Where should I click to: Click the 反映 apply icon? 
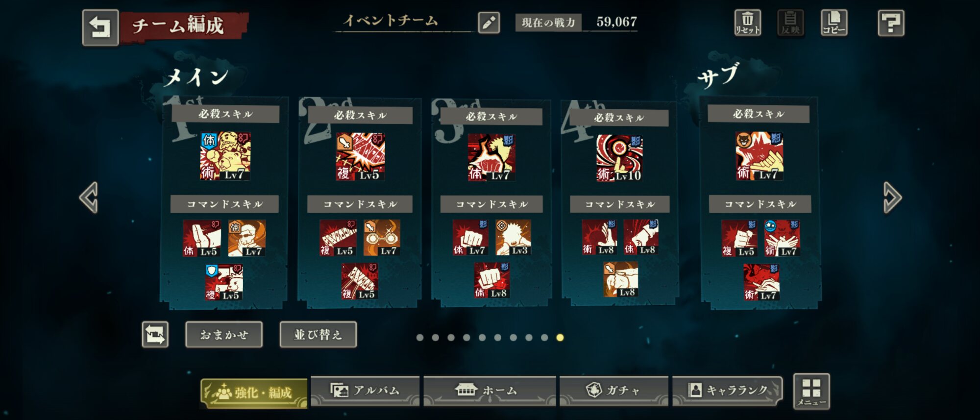click(790, 23)
